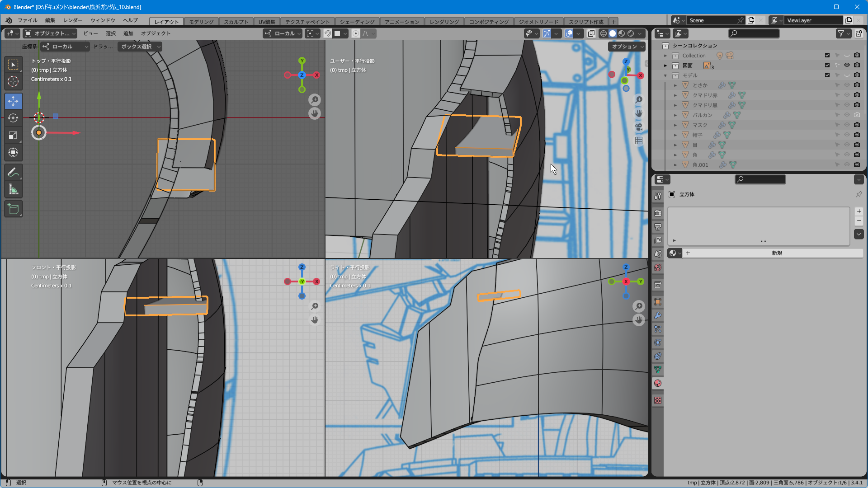Open the Modifier properties wrench tab
Viewport: 868px width, 488px height.
pos(658,315)
